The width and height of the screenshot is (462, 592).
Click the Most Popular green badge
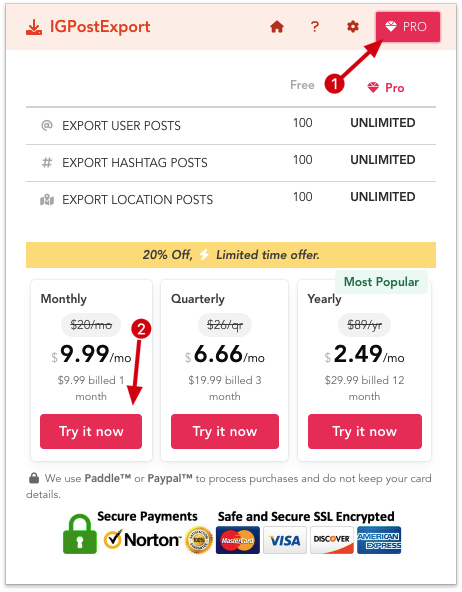click(381, 282)
